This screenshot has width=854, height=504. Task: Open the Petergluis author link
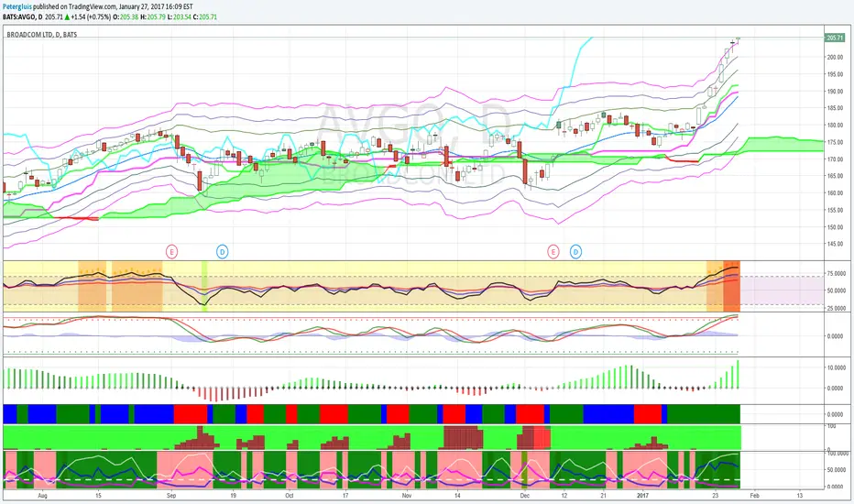(16, 7)
